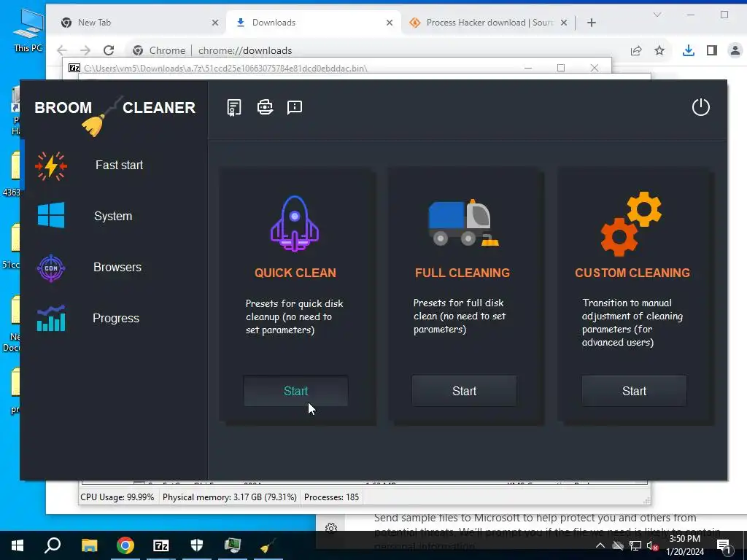Image resolution: width=747 pixels, height=560 pixels.
Task: Show hidden system tray icons
Action: click(600, 545)
